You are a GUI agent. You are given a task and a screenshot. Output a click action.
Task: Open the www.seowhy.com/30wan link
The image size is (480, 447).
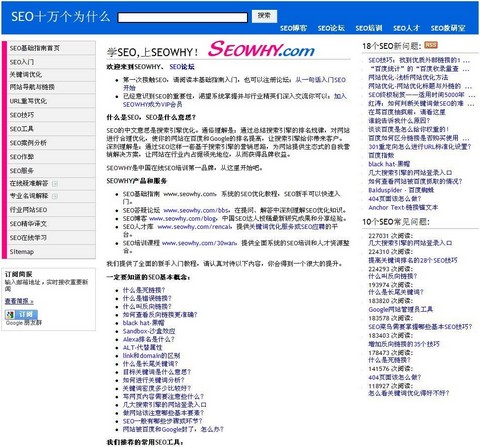click(x=199, y=243)
